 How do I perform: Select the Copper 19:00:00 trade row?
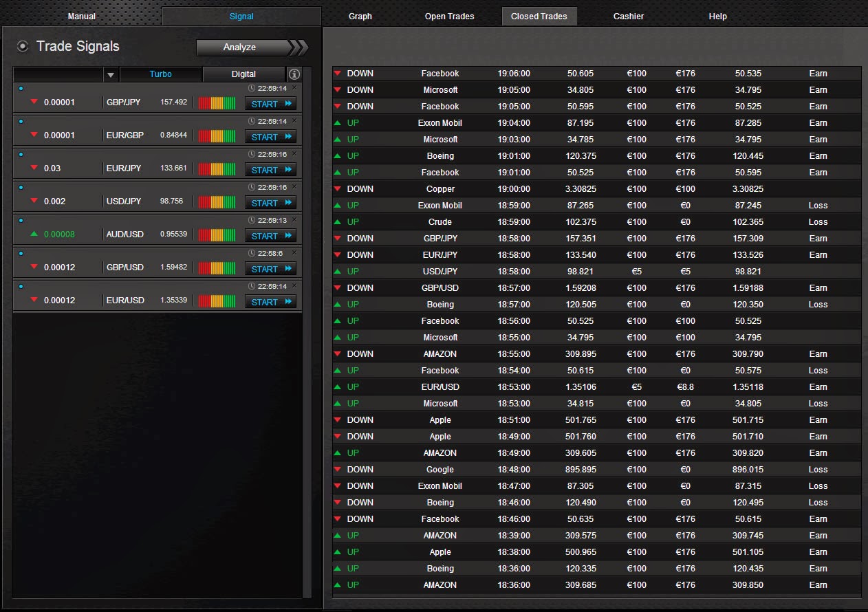click(596, 188)
